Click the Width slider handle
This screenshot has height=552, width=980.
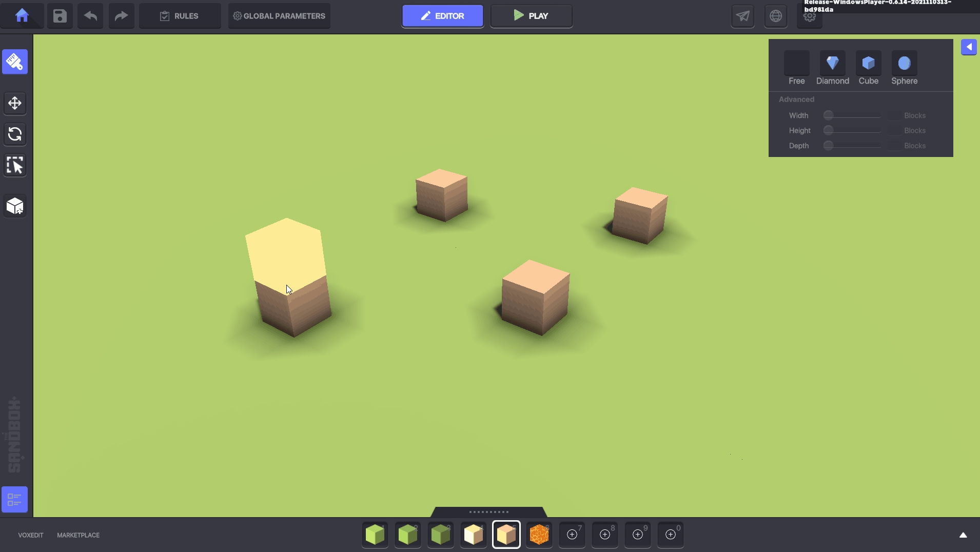[x=828, y=115]
